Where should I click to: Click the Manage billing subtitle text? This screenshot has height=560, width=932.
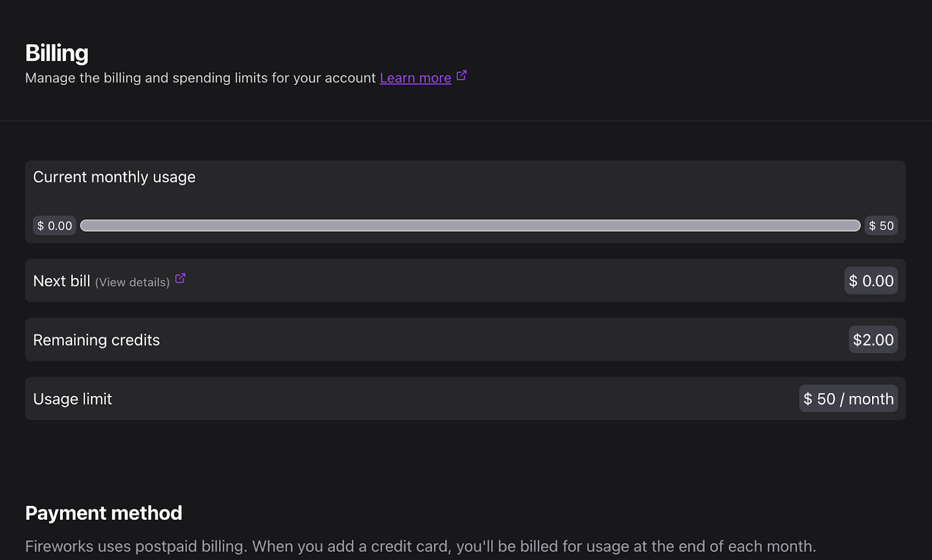click(200, 78)
